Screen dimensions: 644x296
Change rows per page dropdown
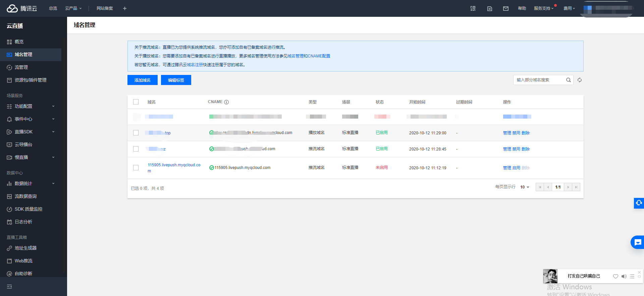tap(525, 187)
